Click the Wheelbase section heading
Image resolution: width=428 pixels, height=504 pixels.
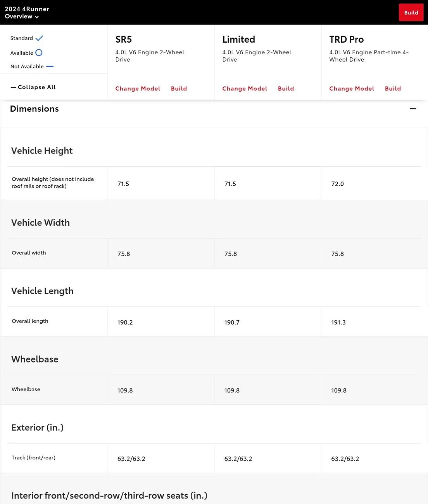coord(35,359)
